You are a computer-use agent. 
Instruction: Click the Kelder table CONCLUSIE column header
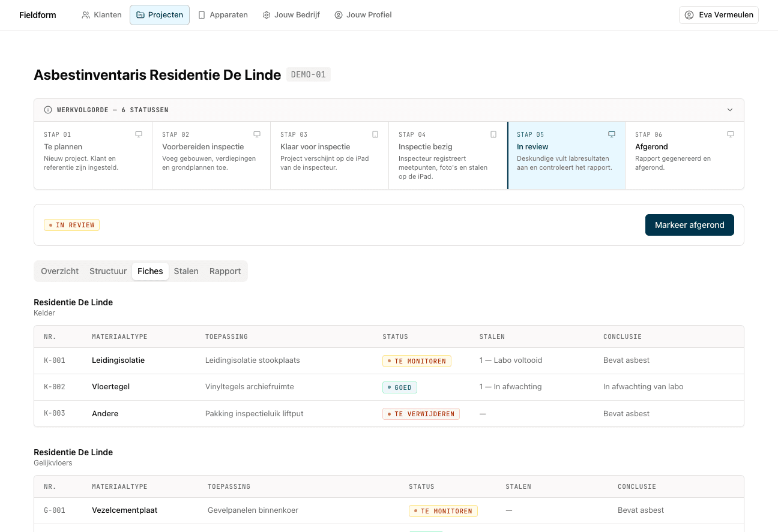623,337
